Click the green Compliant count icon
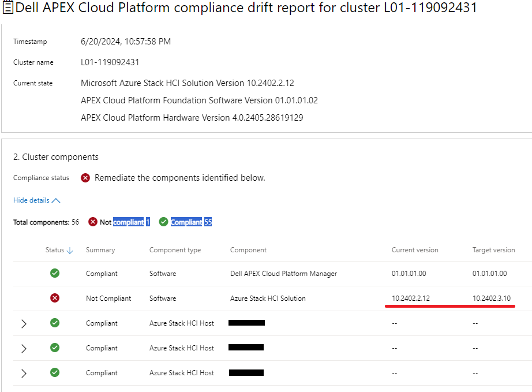Image resolution: width=532 pixels, height=392 pixels. click(x=163, y=222)
